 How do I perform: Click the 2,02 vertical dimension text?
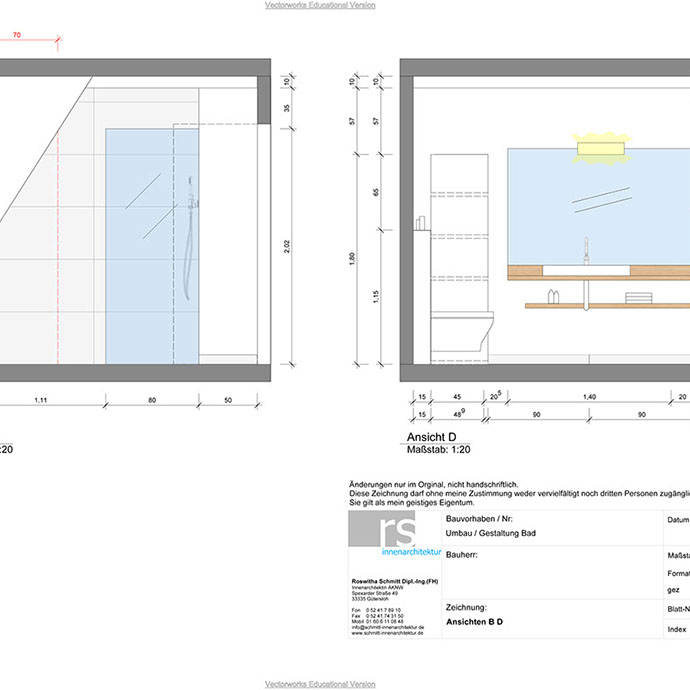pyautogui.click(x=287, y=243)
